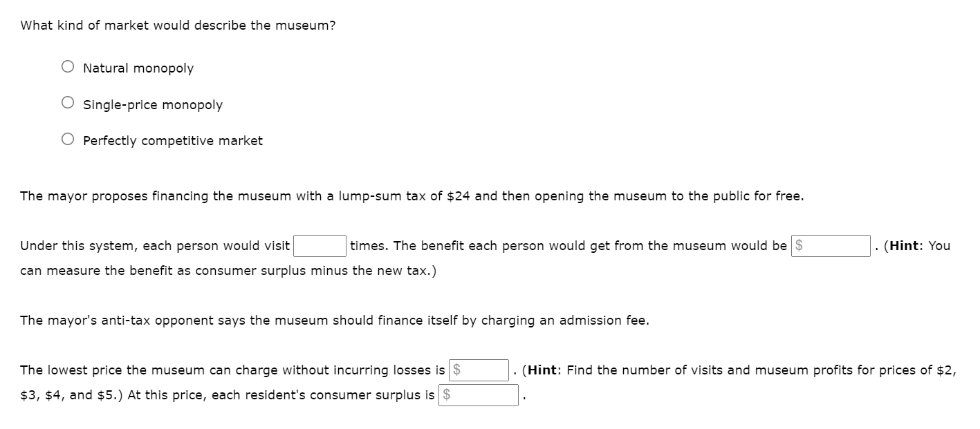This screenshot has height=429, width=980.
Task: Focus the box following 'consumer surplus is $'
Action: [x=480, y=395]
